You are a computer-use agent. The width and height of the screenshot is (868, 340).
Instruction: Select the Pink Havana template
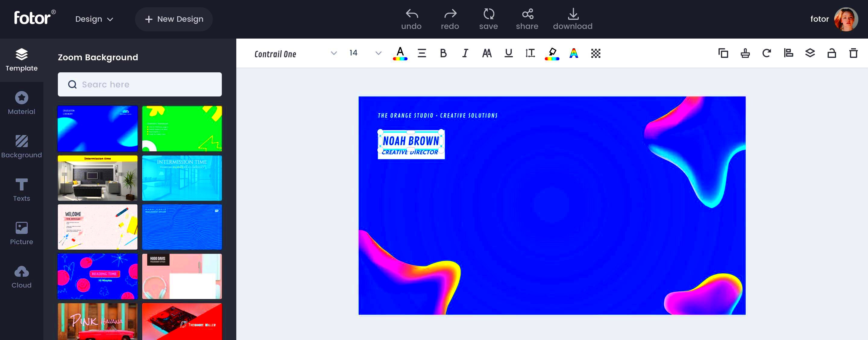[x=98, y=322]
